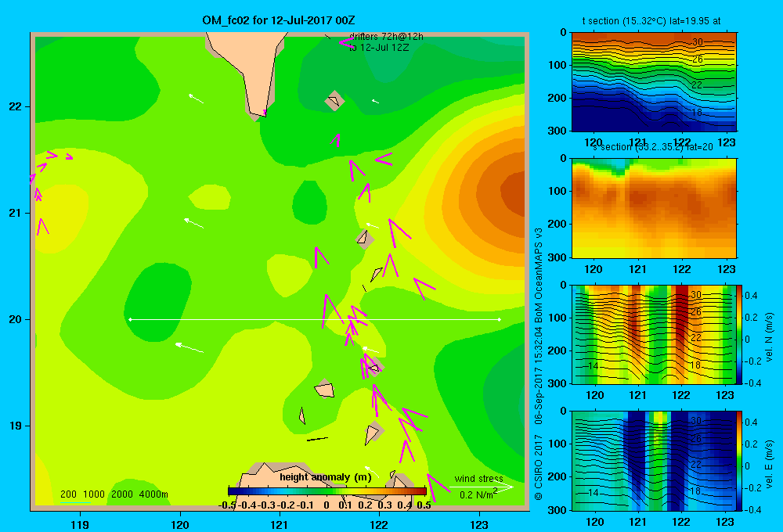Open the temperature section plot panel
Image resolution: width=783 pixels, height=532 pixels.
coord(654,82)
